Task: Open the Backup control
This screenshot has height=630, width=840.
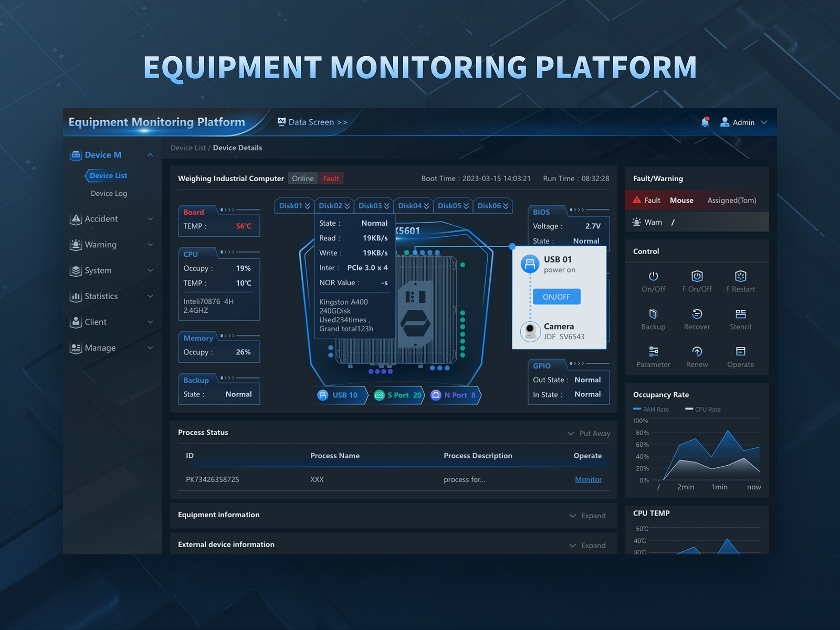Action: [x=653, y=319]
